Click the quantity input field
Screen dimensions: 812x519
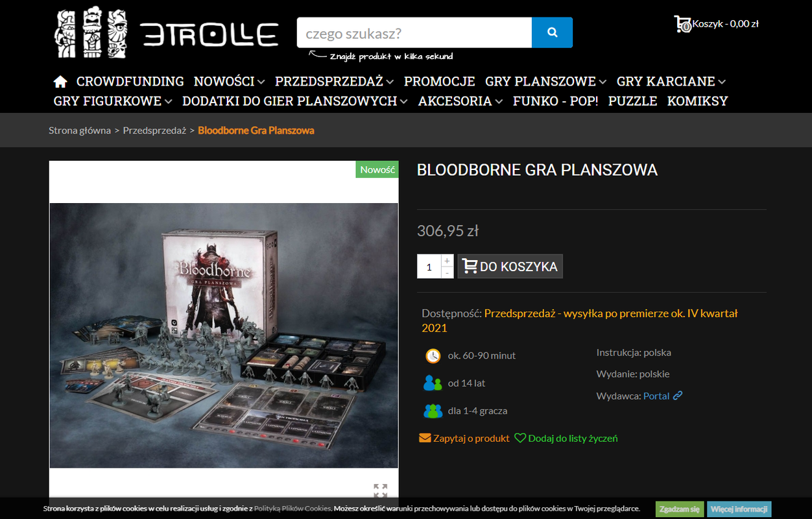(x=429, y=266)
